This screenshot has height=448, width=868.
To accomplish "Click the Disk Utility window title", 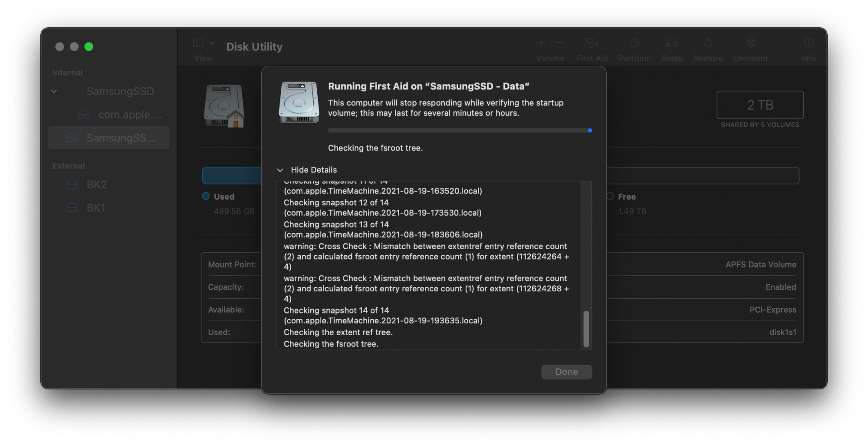I will point(254,46).
